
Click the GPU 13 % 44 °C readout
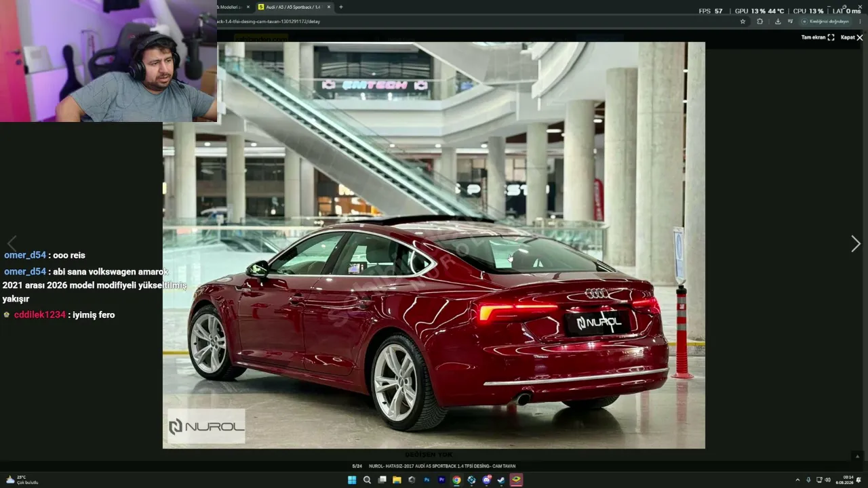(x=759, y=11)
